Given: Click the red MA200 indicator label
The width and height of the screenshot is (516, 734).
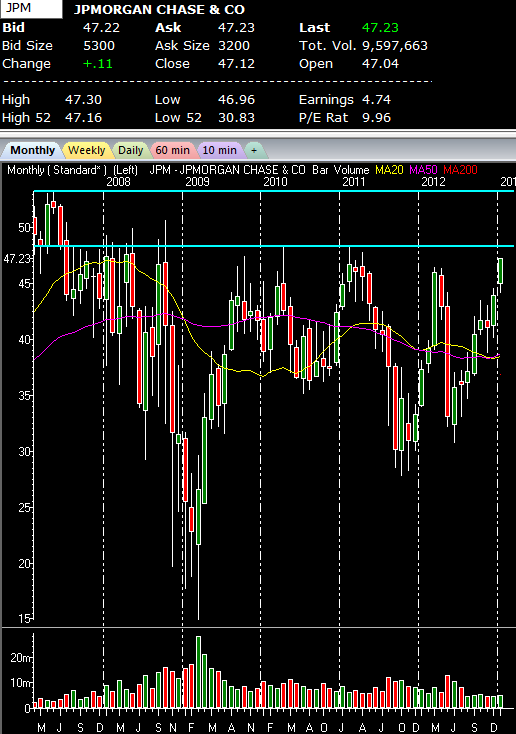Looking at the screenshot, I should [460, 170].
